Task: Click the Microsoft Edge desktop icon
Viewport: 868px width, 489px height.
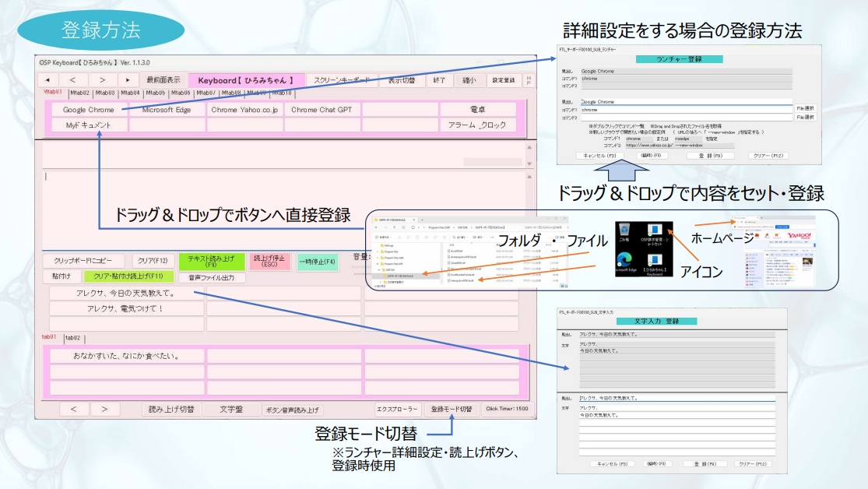Action: point(625,262)
